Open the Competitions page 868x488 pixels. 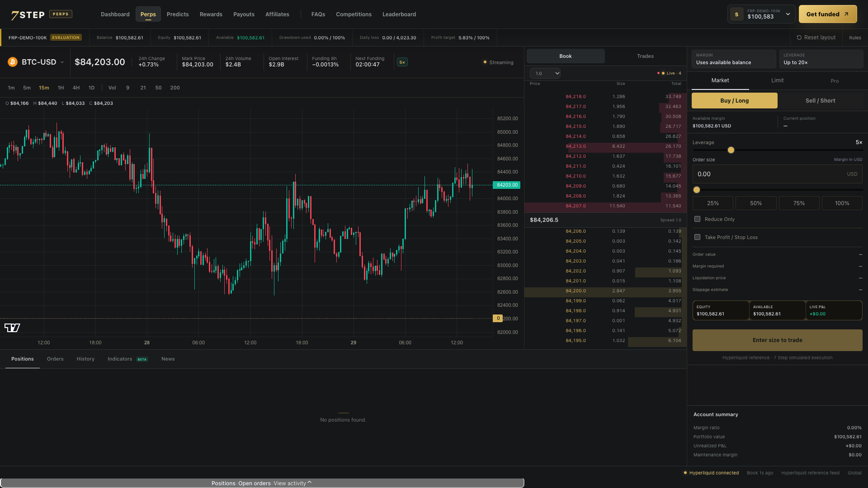pyautogui.click(x=354, y=14)
